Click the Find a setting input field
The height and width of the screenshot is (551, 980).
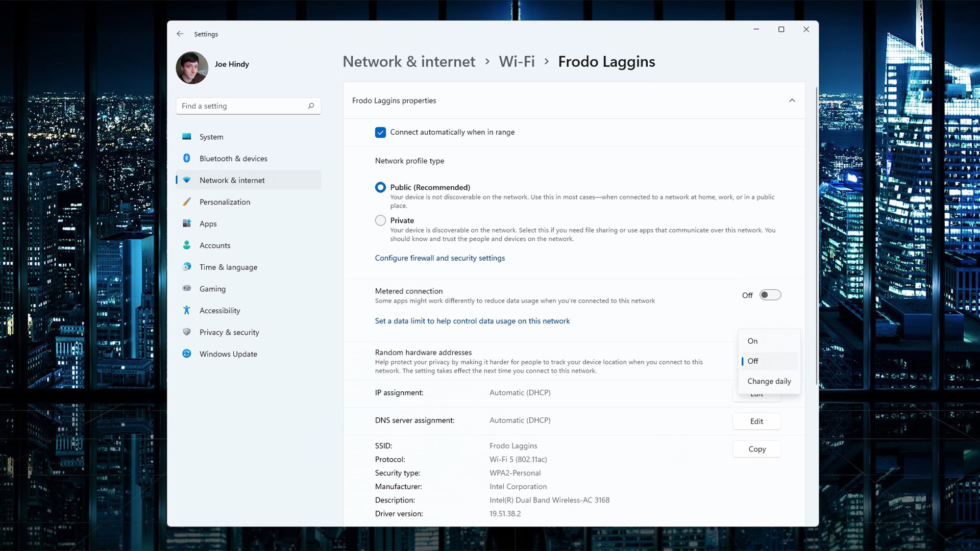point(249,106)
